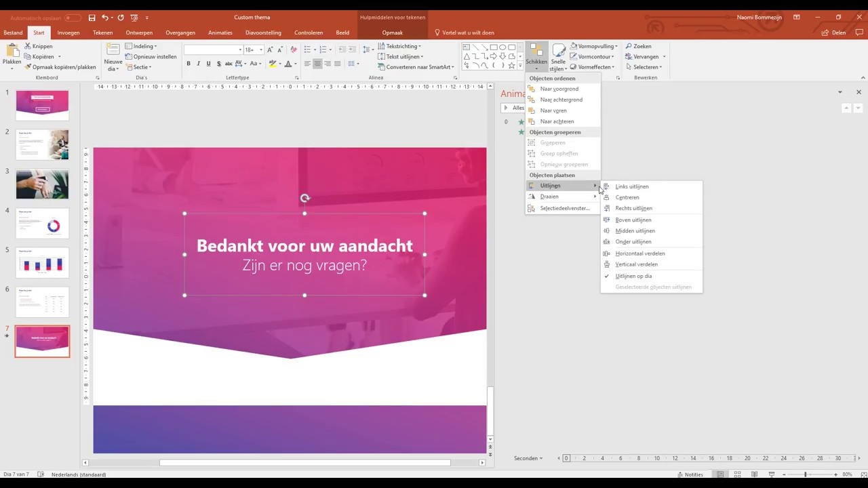The image size is (868, 488).
Task: Decrease list indent level
Action: pyautogui.click(x=342, y=49)
